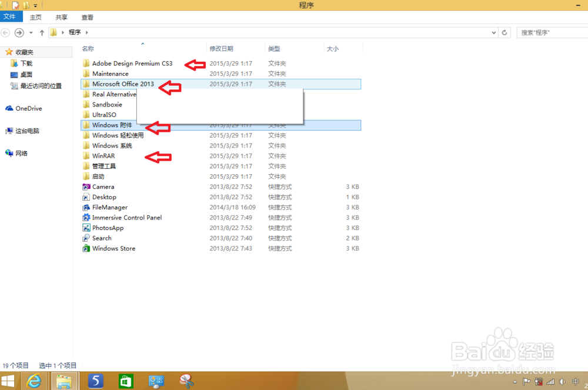Click the Action Center flag icon
The width and height of the screenshot is (588, 390).
526,382
